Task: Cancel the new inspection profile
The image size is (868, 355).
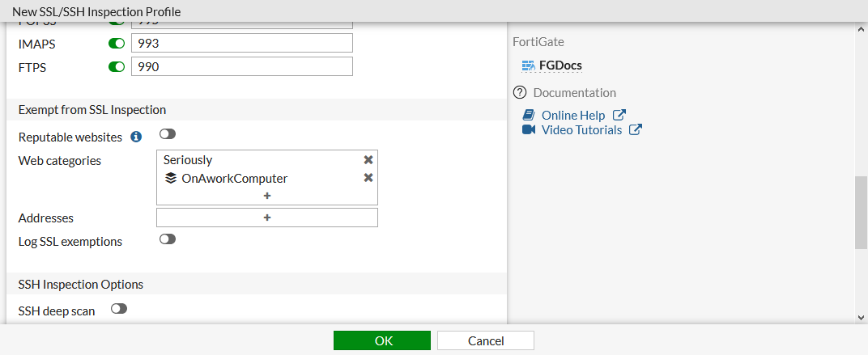Action: [486, 340]
